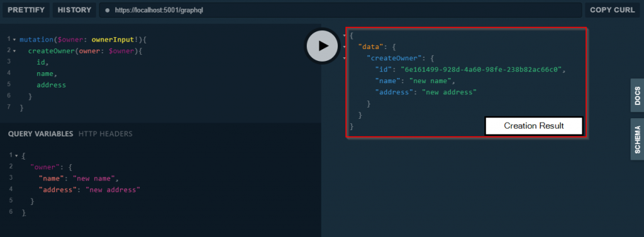The image size is (644, 237).
Task: Collapse the "data" fold arrow in the response
Action: pyautogui.click(x=344, y=47)
